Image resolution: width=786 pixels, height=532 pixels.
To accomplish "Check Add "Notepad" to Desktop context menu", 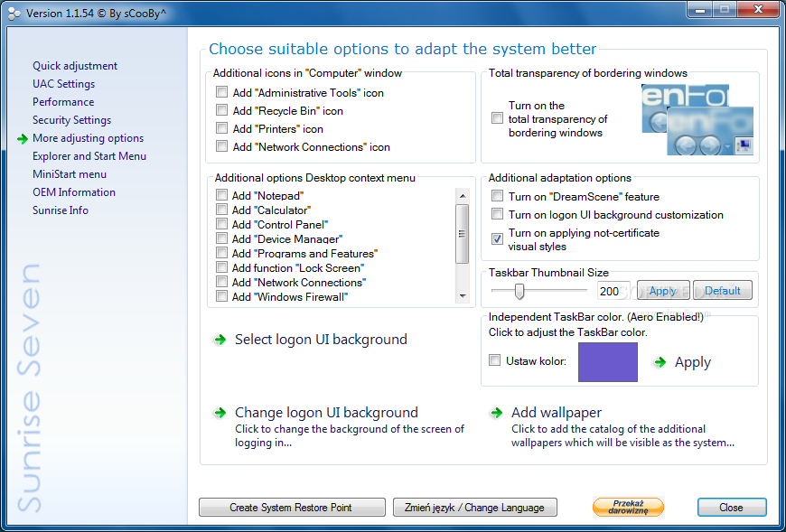I will click(x=221, y=195).
